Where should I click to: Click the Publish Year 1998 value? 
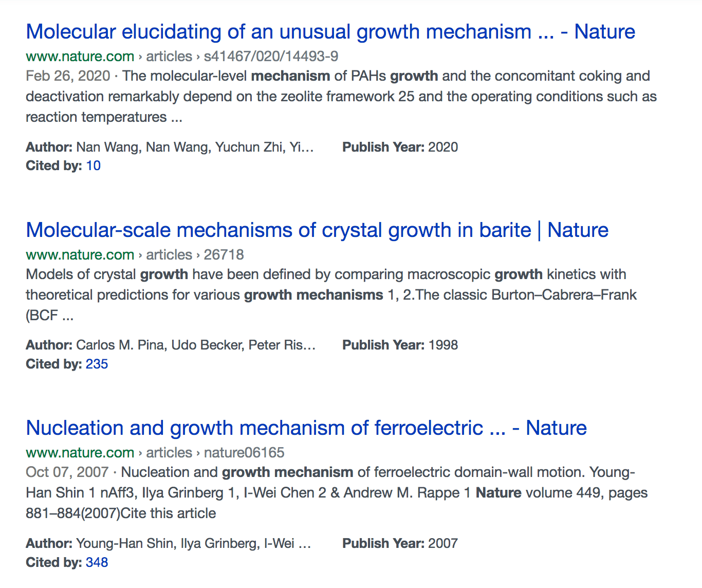point(442,345)
